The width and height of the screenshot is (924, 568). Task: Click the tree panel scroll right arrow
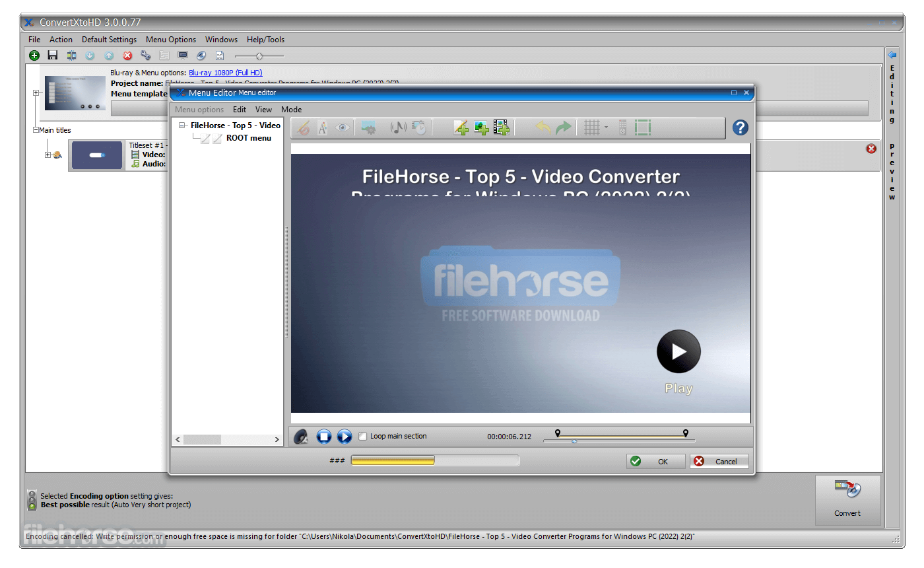(277, 439)
